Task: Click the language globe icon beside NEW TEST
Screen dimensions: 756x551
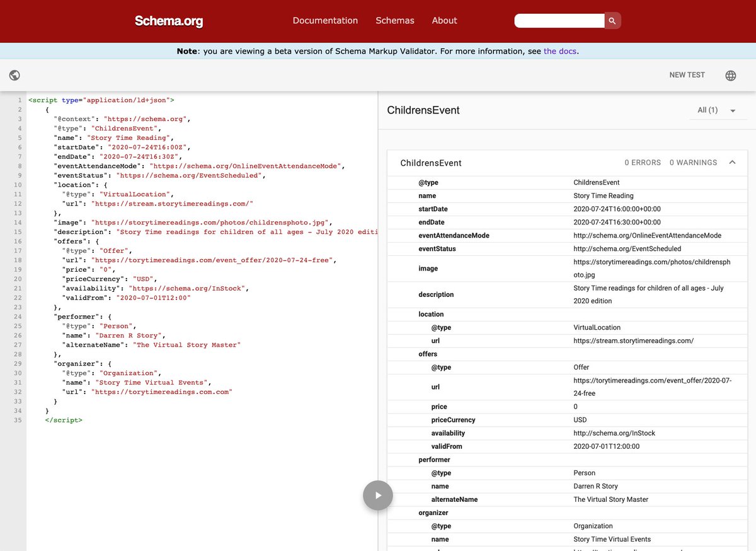Action: pos(730,75)
